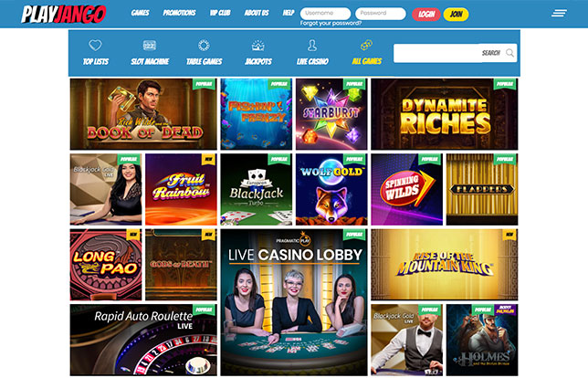Click the red Login button
This screenshot has width=588, height=378.
(426, 15)
